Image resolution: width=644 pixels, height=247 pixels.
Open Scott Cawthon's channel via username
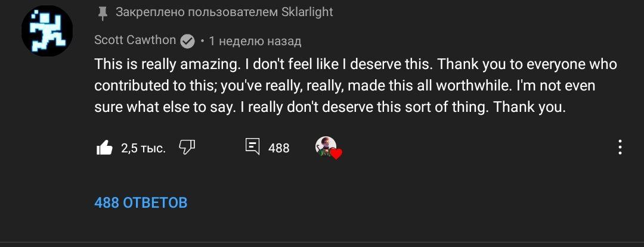135,40
